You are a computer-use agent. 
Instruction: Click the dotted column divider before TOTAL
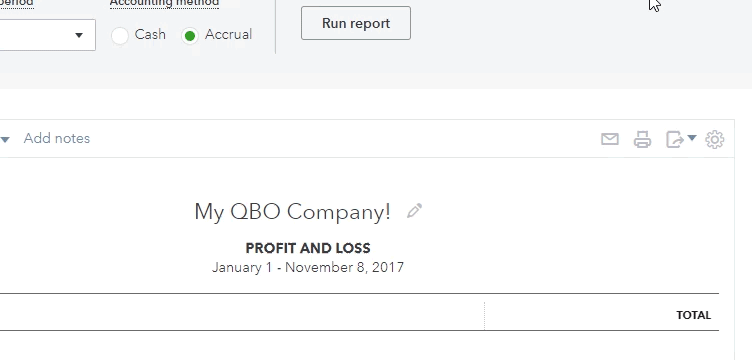pyautogui.click(x=484, y=315)
